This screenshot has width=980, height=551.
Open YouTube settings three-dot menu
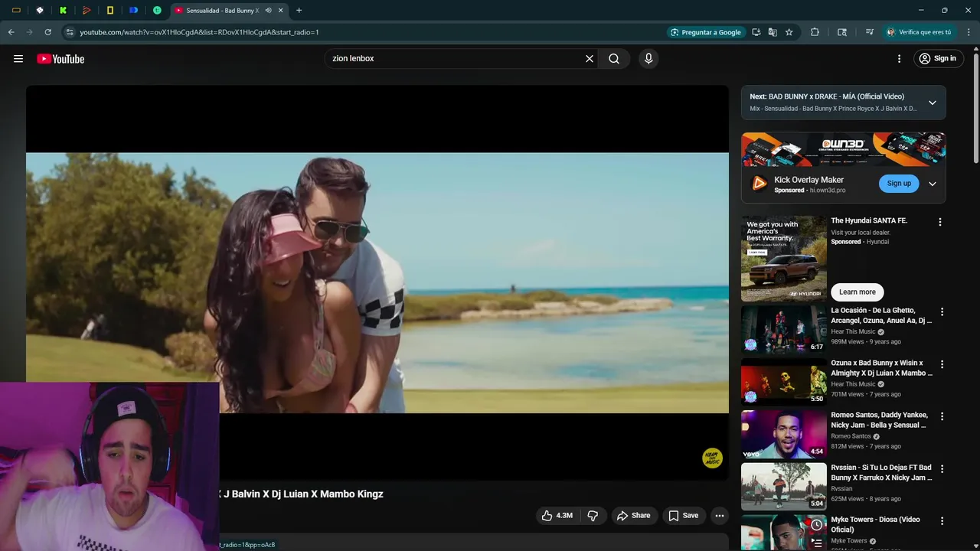900,59
